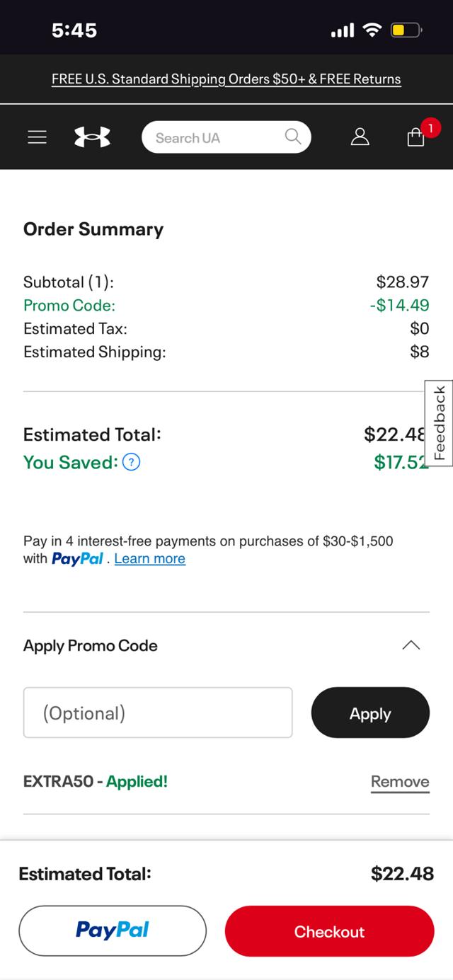Viewport: 453px width, 980px height.
Task: Collapse the Apply Promo Code section
Action: point(411,645)
